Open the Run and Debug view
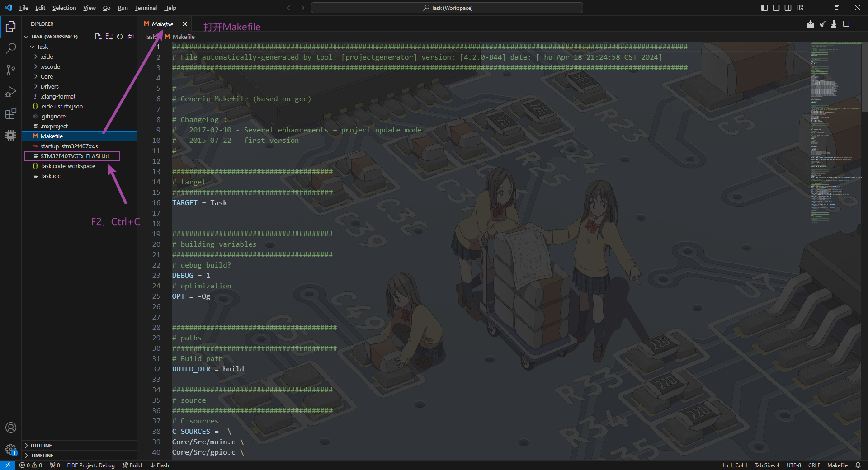 10,92
